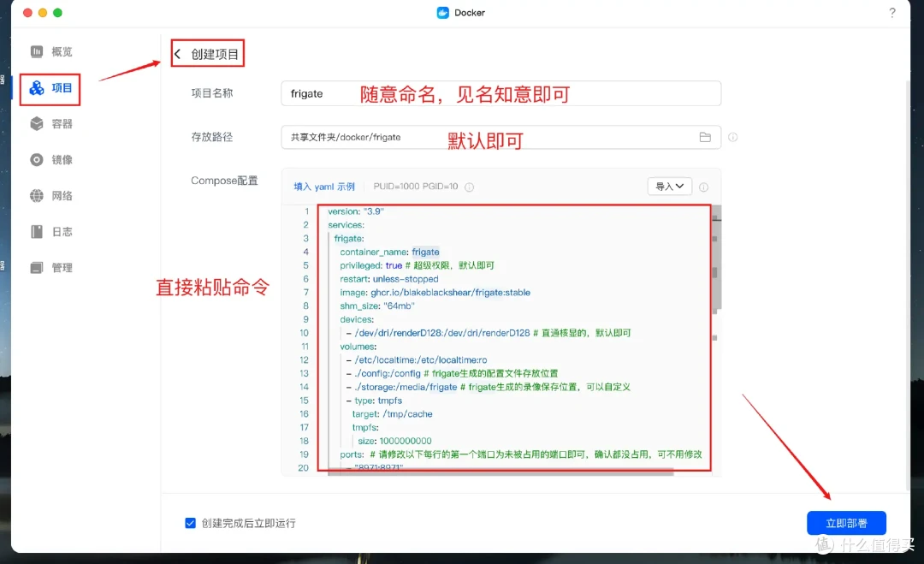Click the info icon beside the 导入 dropdown
Screen dimensions: 924x564
point(703,187)
